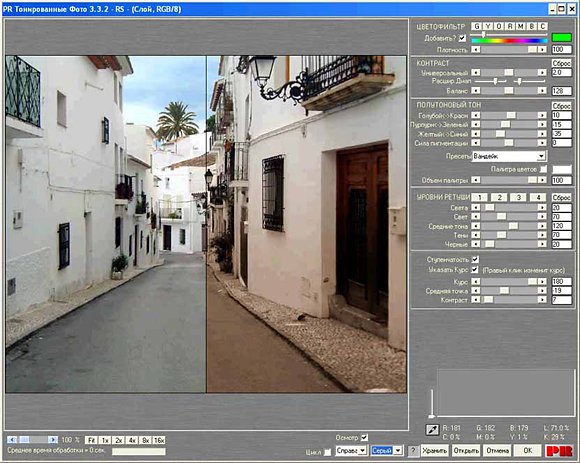Enable the Цикл checkbox

click(x=327, y=452)
